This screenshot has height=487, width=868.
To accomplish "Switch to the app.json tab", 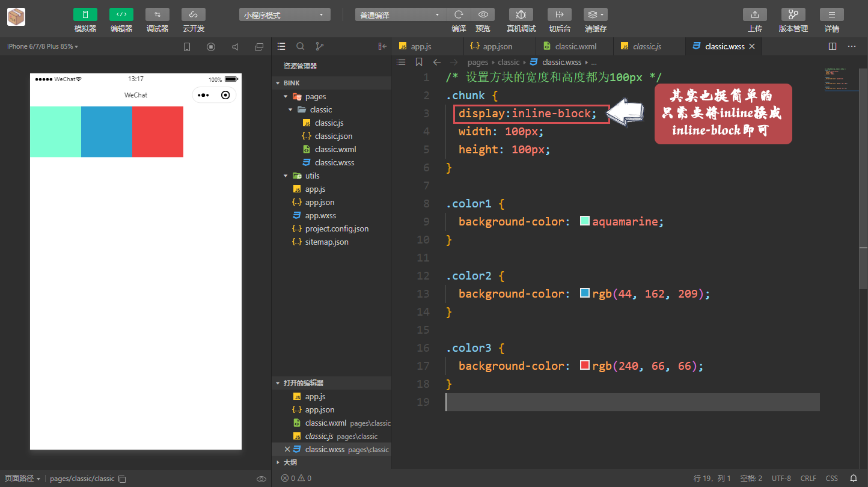I will 497,46.
